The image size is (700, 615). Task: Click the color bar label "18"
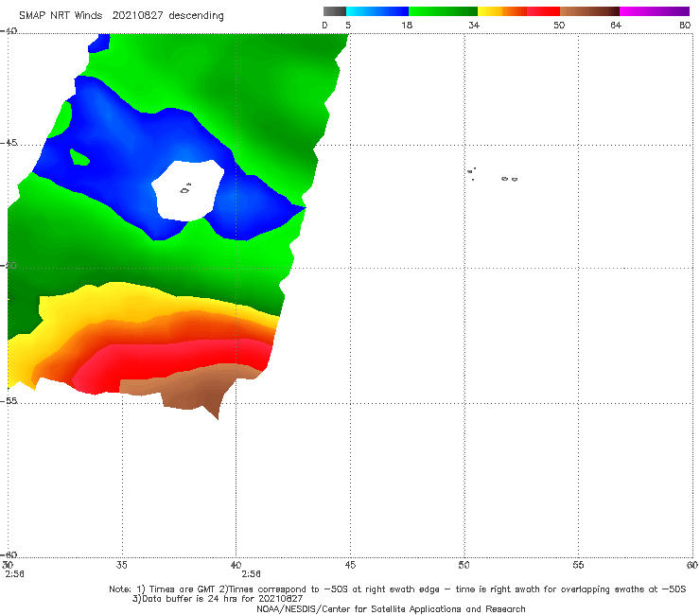click(x=407, y=25)
